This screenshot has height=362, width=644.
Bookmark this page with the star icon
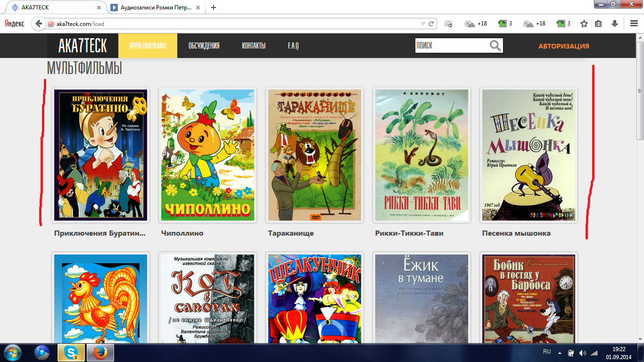[x=584, y=24]
